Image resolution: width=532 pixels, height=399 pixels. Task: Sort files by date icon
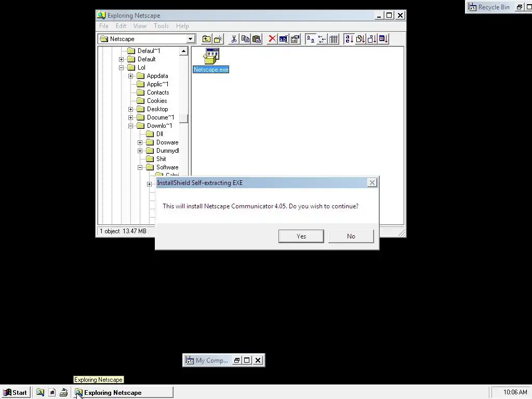[x=383, y=39]
